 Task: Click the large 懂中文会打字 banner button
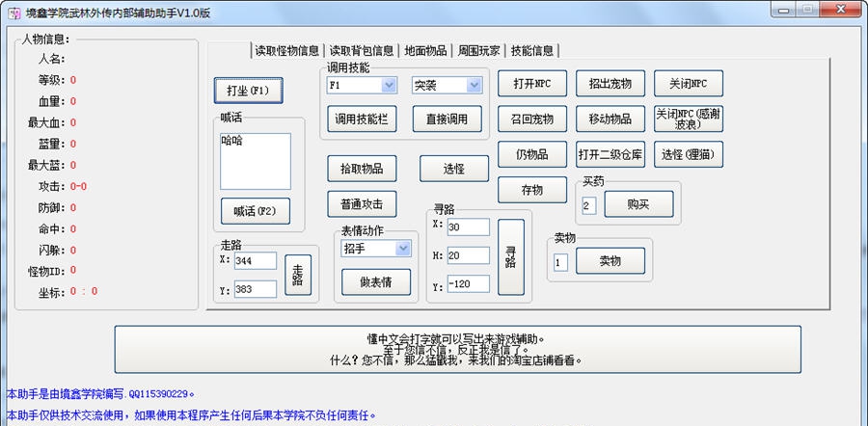457,349
